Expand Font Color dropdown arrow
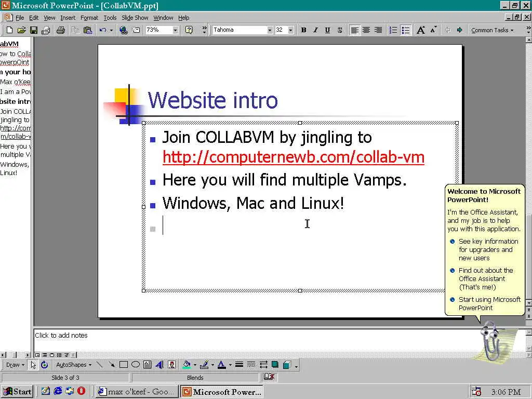Image resolution: width=532 pixels, height=399 pixels. (230, 365)
